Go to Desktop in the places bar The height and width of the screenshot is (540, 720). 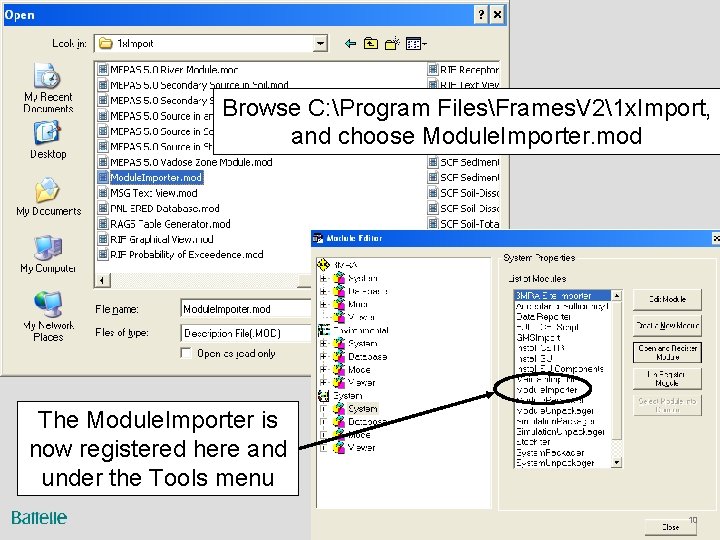[x=48, y=140]
